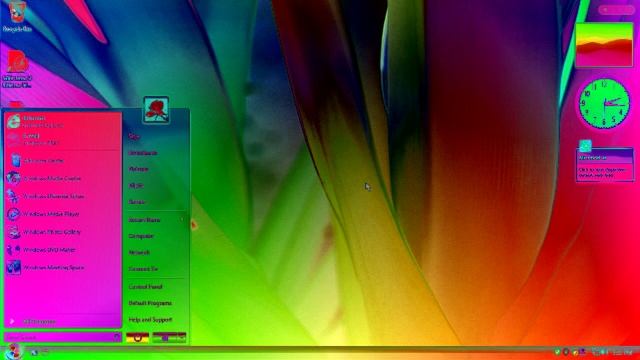The image size is (640, 360).
Task: Open Network from the Start menu
Action: [139, 253]
